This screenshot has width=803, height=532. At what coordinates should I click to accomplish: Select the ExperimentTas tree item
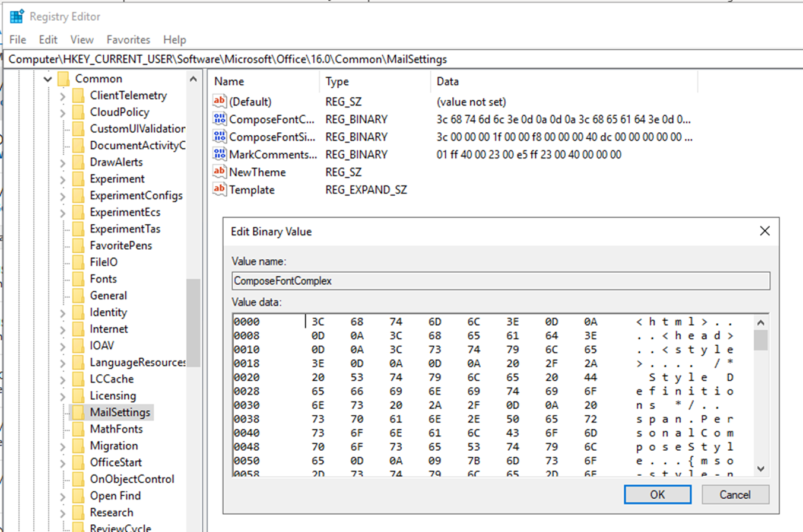[x=125, y=229]
